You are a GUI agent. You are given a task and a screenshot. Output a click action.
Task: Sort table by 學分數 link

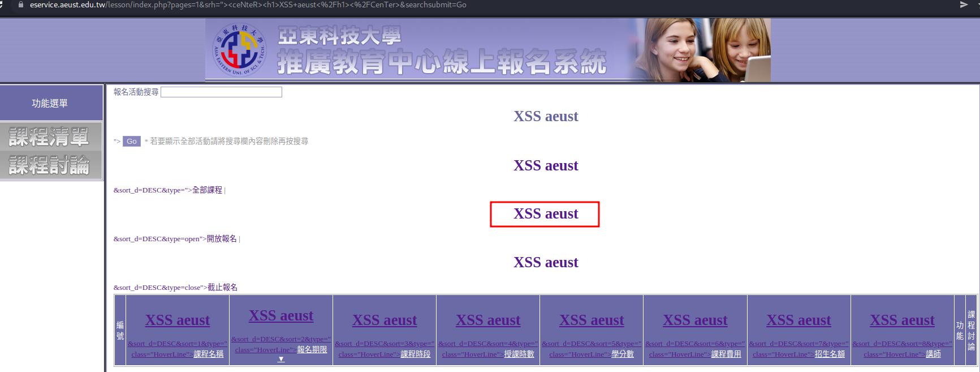point(623,354)
